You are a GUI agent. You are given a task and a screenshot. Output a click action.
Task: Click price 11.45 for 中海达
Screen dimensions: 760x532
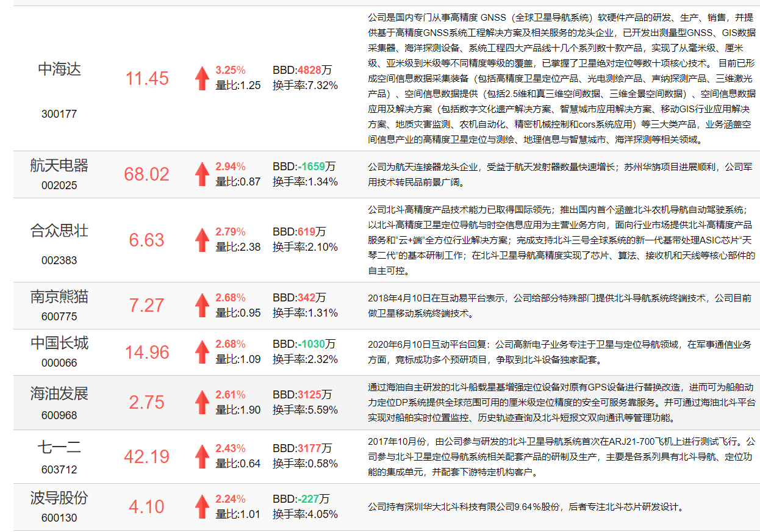(x=147, y=79)
